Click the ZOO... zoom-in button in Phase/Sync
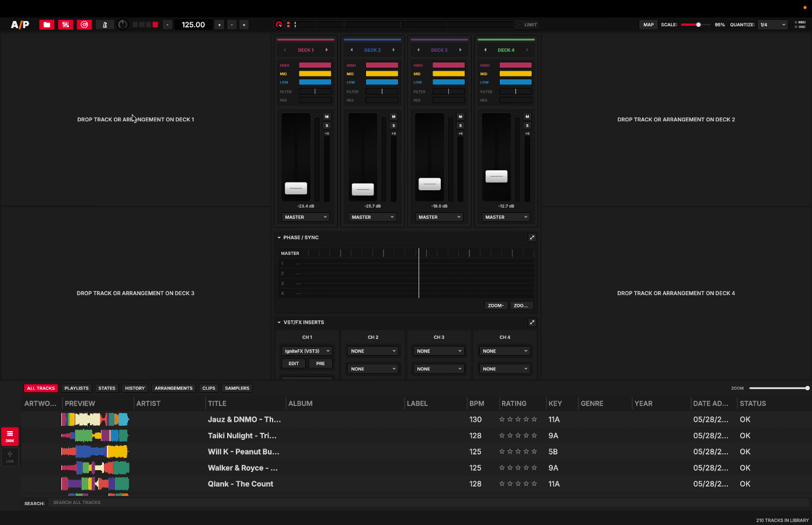Screen dimensions: 812x525 pyautogui.click(x=521, y=306)
